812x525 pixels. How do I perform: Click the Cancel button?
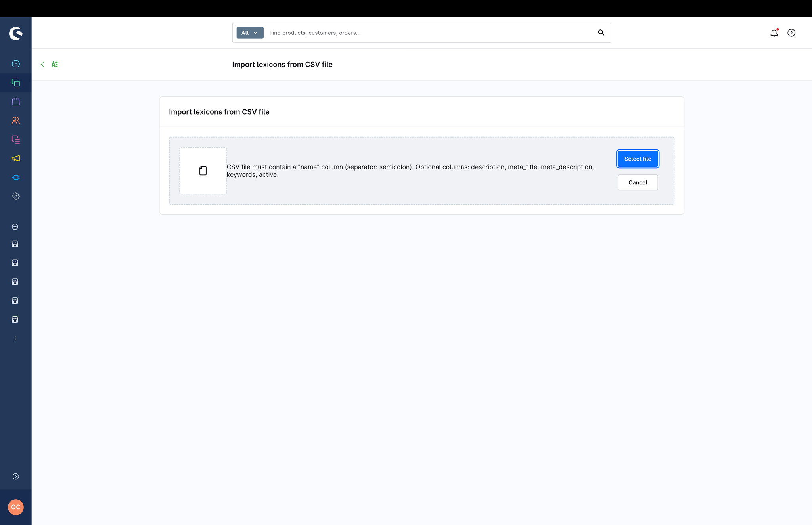coord(638,182)
